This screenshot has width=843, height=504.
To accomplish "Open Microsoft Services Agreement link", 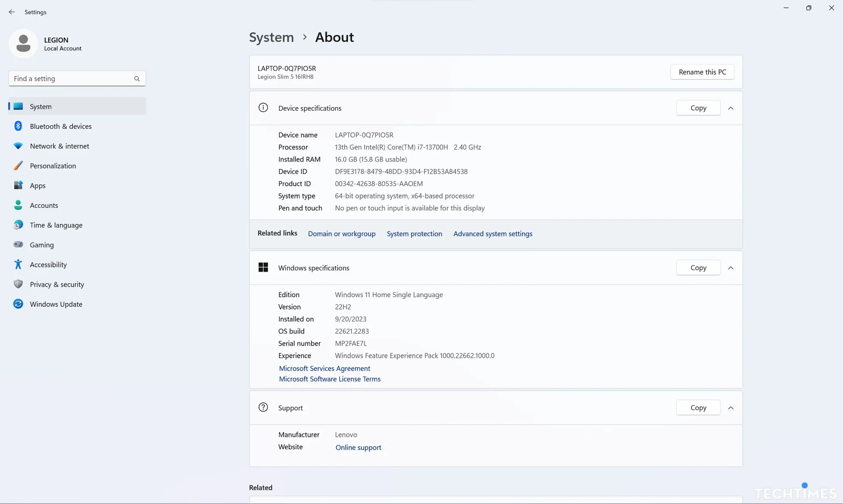I will click(x=324, y=368).
